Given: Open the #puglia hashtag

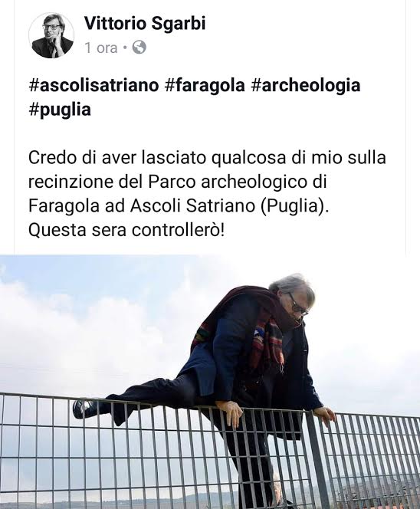Looking at the screenshot, I should tap(60, 110).
